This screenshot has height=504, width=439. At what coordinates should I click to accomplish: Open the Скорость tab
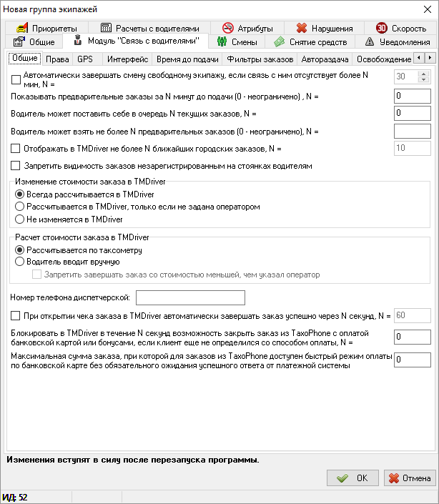(401, 29)
